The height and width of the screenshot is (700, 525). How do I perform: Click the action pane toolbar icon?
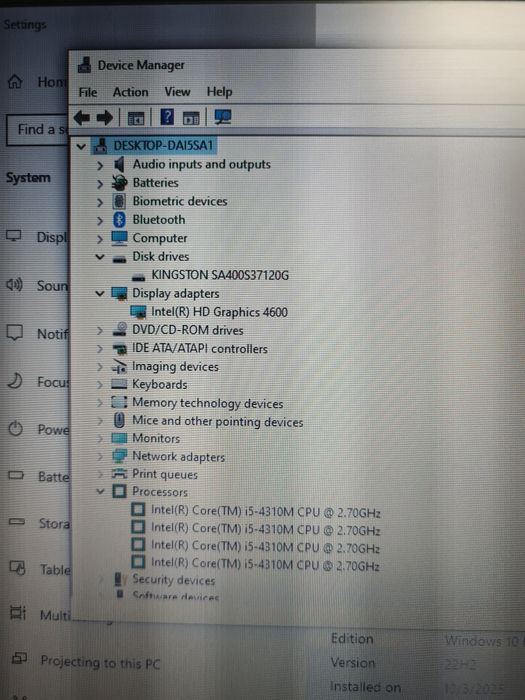191,118
